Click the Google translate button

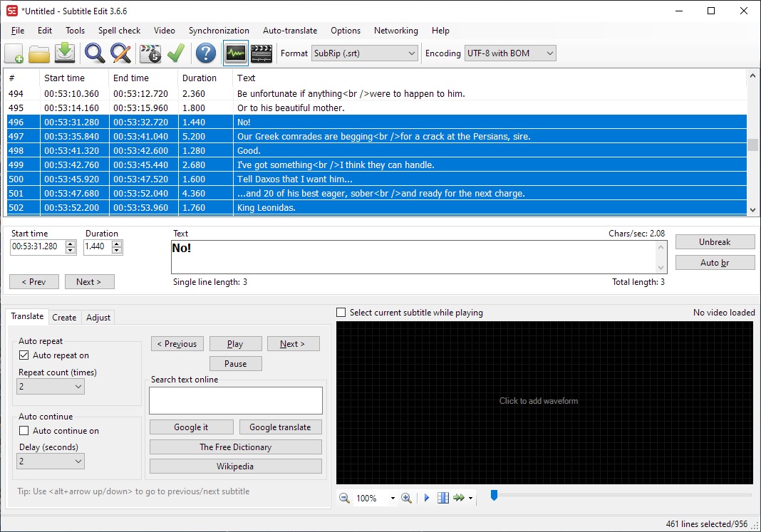281,427
